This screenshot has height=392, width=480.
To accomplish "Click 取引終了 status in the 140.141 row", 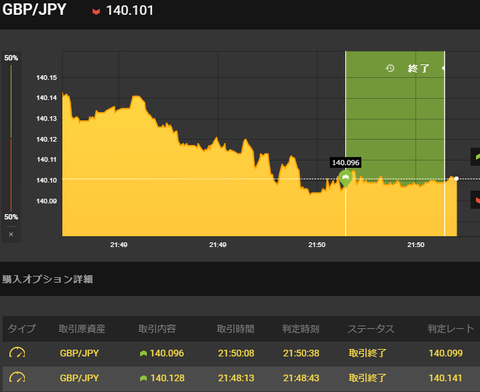I will (367, 378).
